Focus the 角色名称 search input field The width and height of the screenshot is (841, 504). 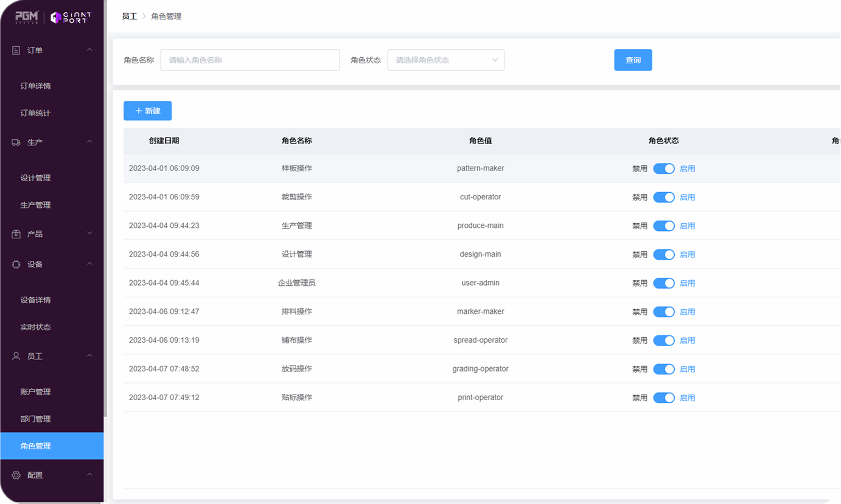250,60
